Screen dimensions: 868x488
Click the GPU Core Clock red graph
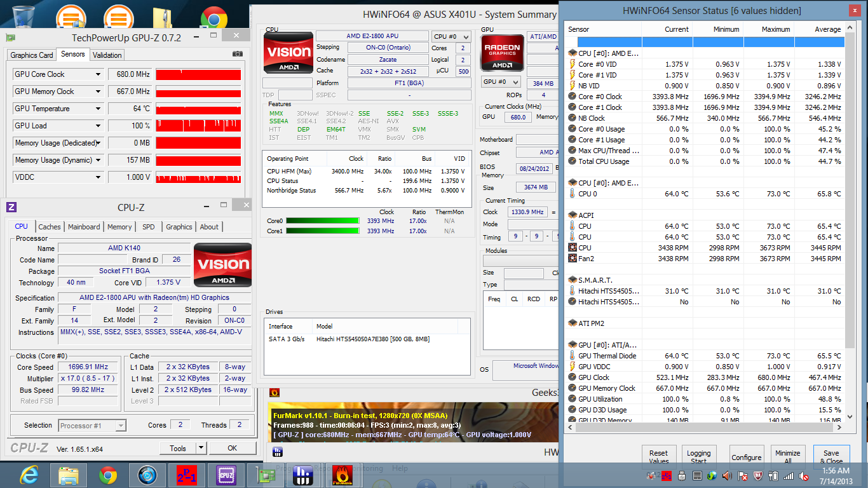(x=198, y=74)
